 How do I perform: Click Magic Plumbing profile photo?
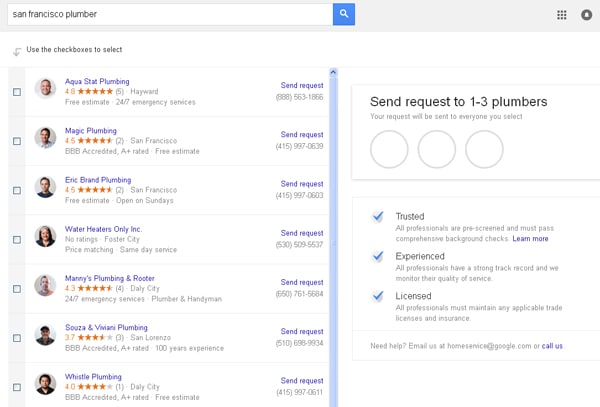coord(45,138)
